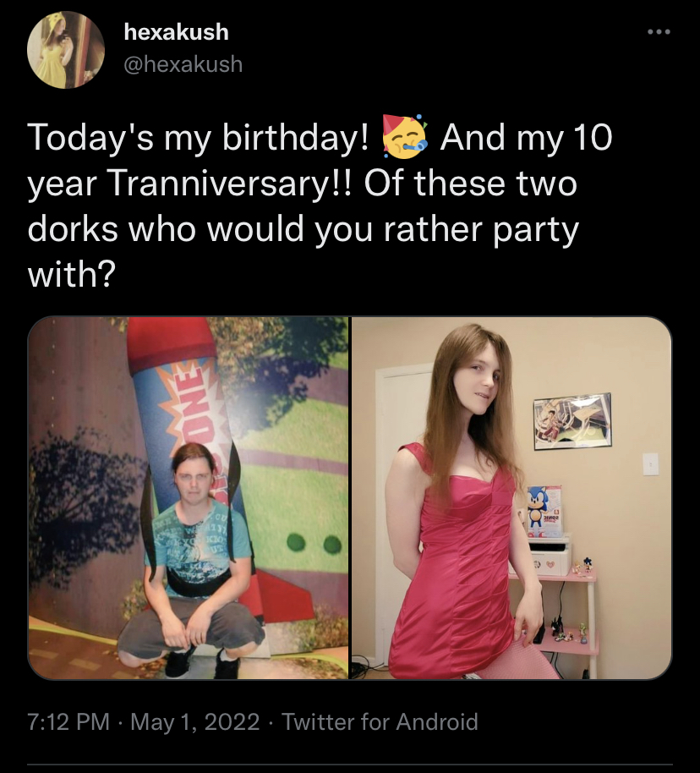Open the three-dot more options menu
Screen dimensions: 700x773
point(659,32)
